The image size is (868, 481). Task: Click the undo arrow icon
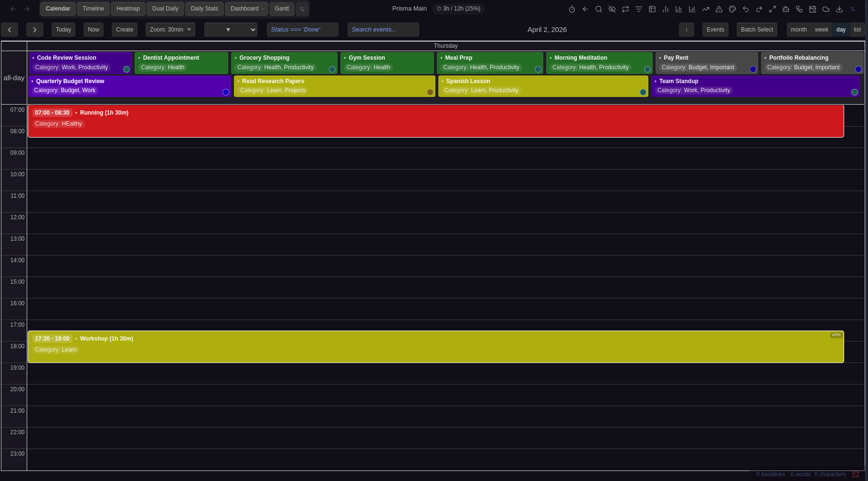745,9
